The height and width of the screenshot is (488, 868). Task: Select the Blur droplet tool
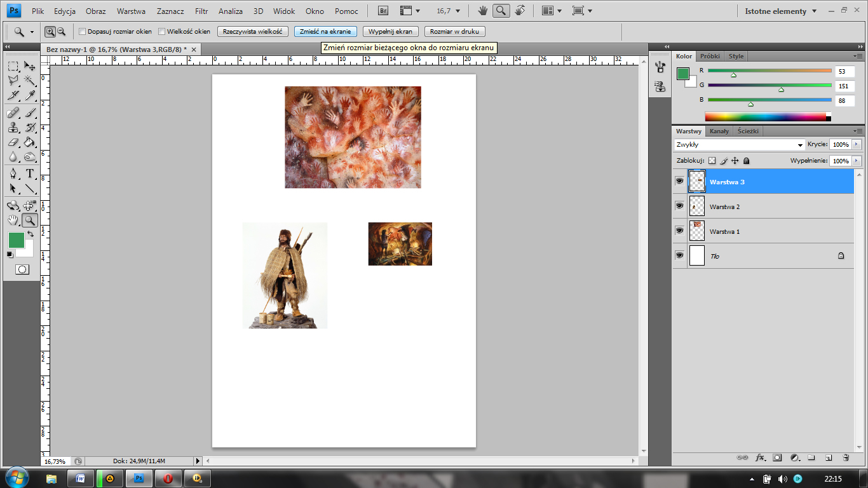tap(13, 156)
